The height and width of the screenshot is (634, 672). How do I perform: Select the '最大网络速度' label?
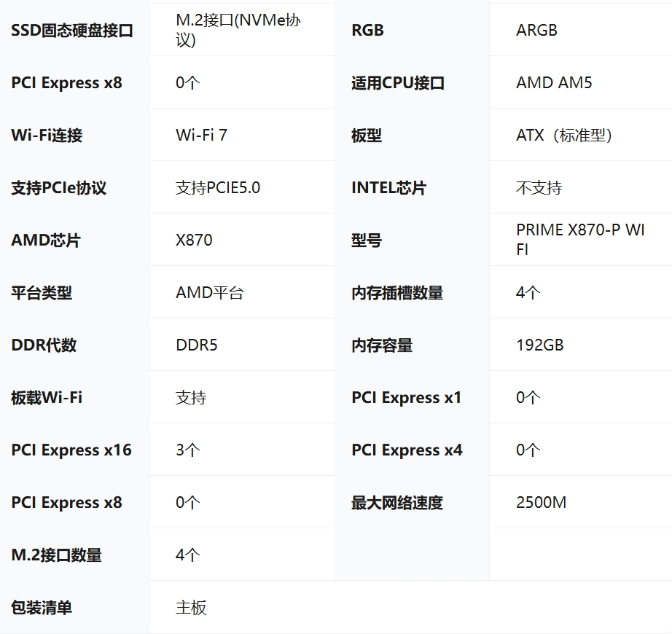click(x=397, y=503)
